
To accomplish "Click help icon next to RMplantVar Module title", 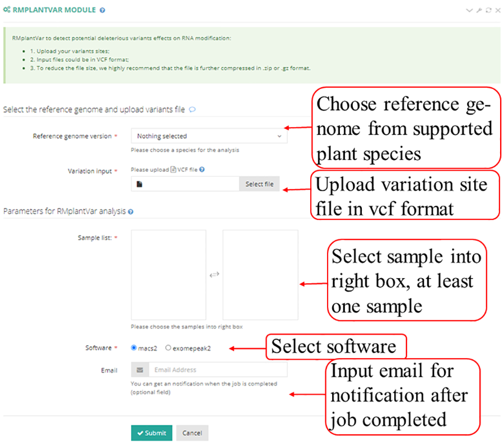I will [x=102, y=10].
